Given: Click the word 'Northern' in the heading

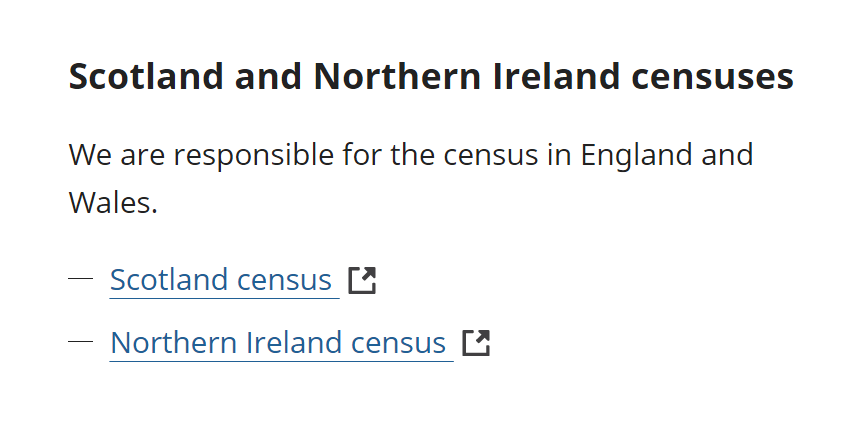Looking at the screenshot, I should 397,76.
